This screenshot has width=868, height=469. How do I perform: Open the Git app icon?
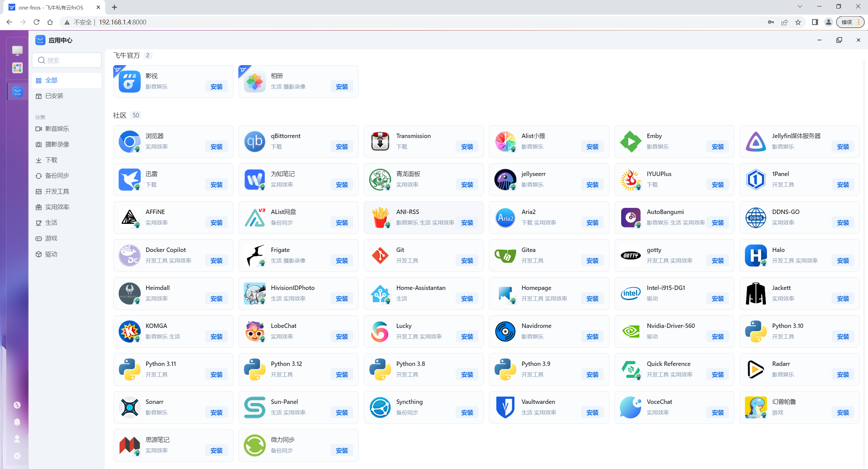(x=380, y=255)
